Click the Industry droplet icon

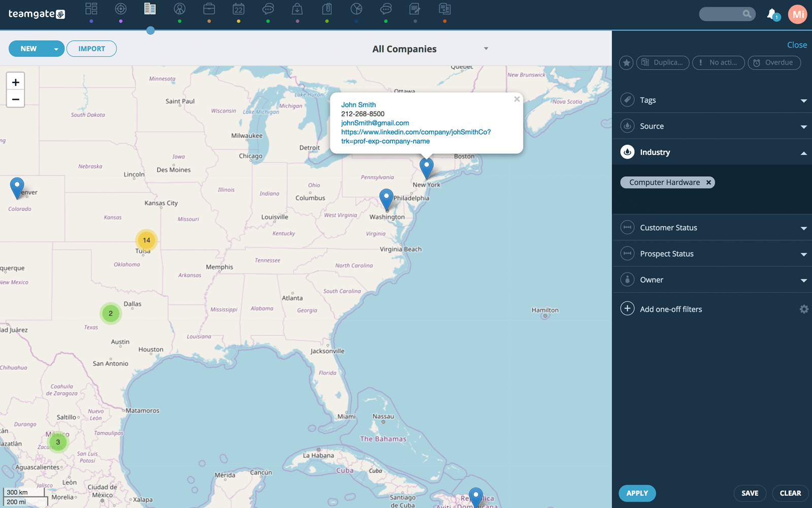tap(627, 152)
